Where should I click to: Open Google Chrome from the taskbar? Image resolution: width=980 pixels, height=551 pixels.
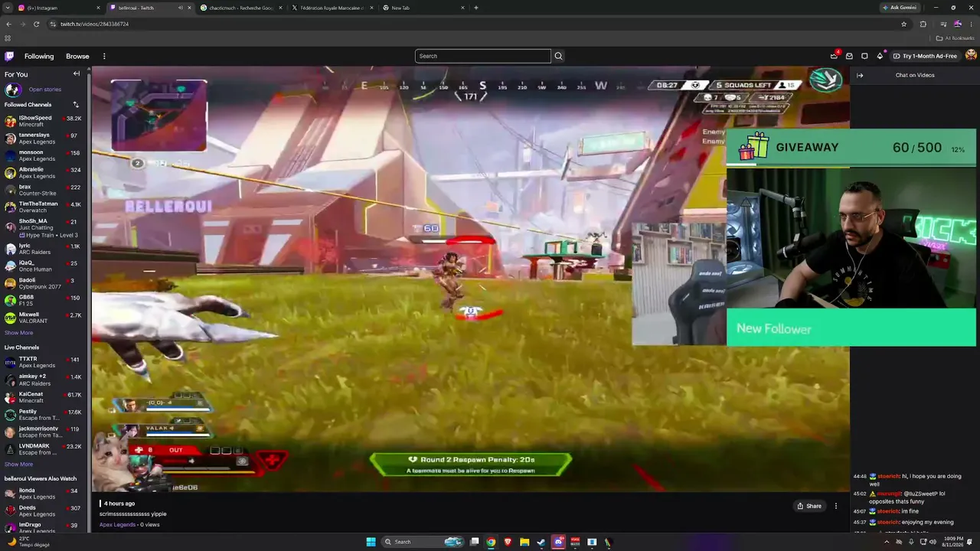pyautogui.click(x=491, y=542)
